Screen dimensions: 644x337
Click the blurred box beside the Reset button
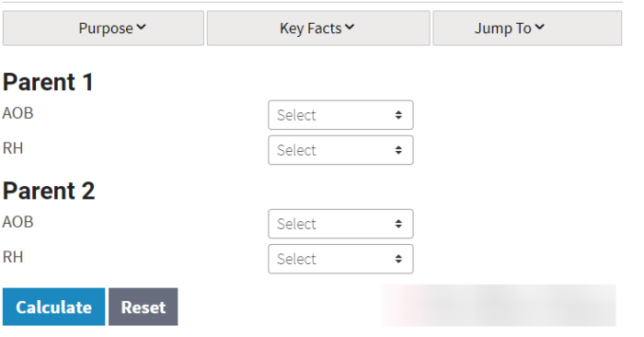[x=499, y=306]
